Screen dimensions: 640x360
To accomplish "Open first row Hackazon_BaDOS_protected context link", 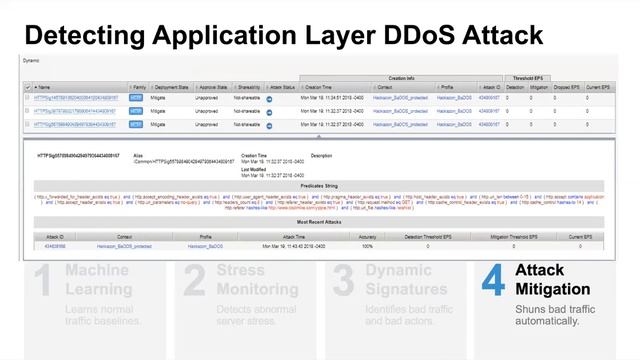I will coord(400,98).
